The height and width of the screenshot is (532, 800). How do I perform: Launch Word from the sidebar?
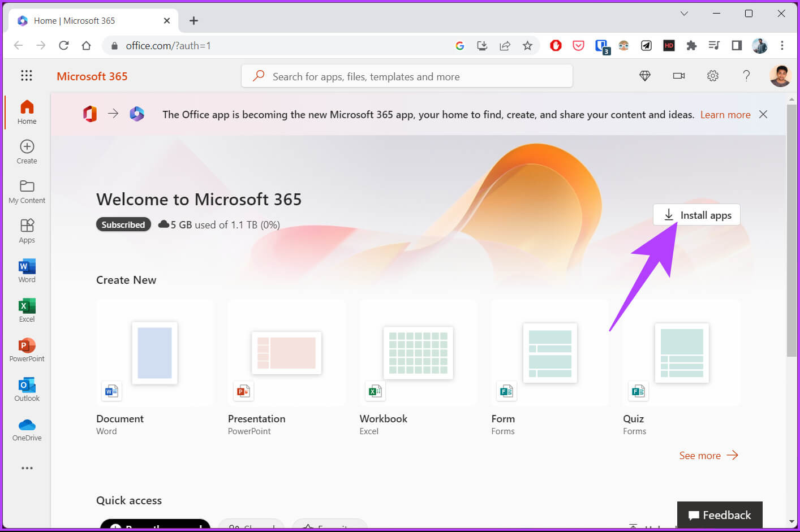coord(27,271)
